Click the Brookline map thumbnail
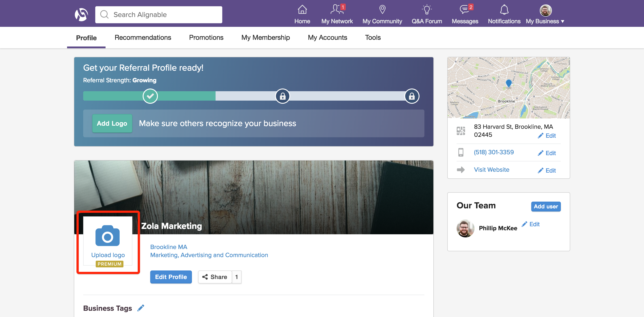 click(508, 88)
